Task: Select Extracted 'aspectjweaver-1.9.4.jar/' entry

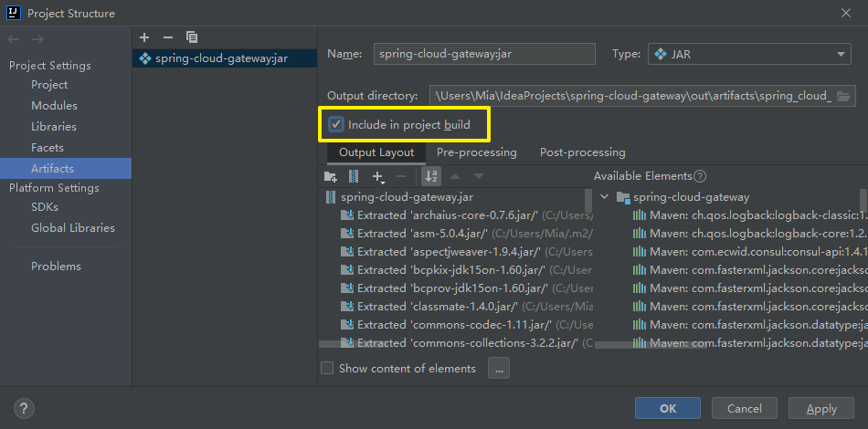Action: (x=467, y=252)
